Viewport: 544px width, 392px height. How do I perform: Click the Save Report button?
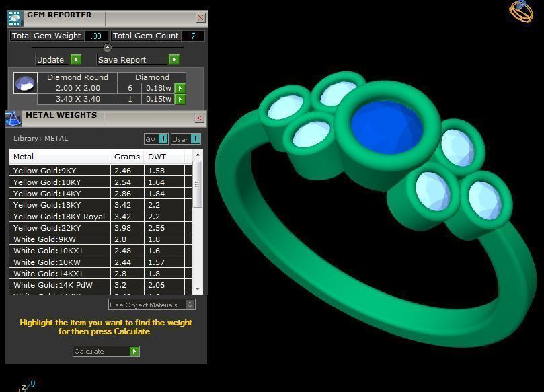tap(138, 60)
